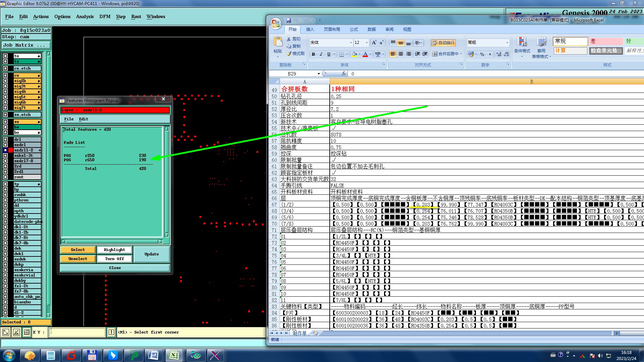
Task: Open Excel from the Windows taskbar
Action: point(174,355)
